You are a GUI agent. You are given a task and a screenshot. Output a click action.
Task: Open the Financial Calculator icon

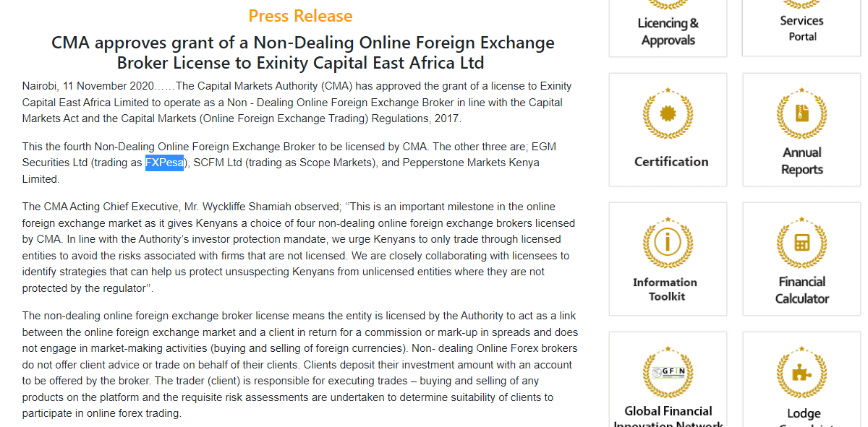(801, 242)
